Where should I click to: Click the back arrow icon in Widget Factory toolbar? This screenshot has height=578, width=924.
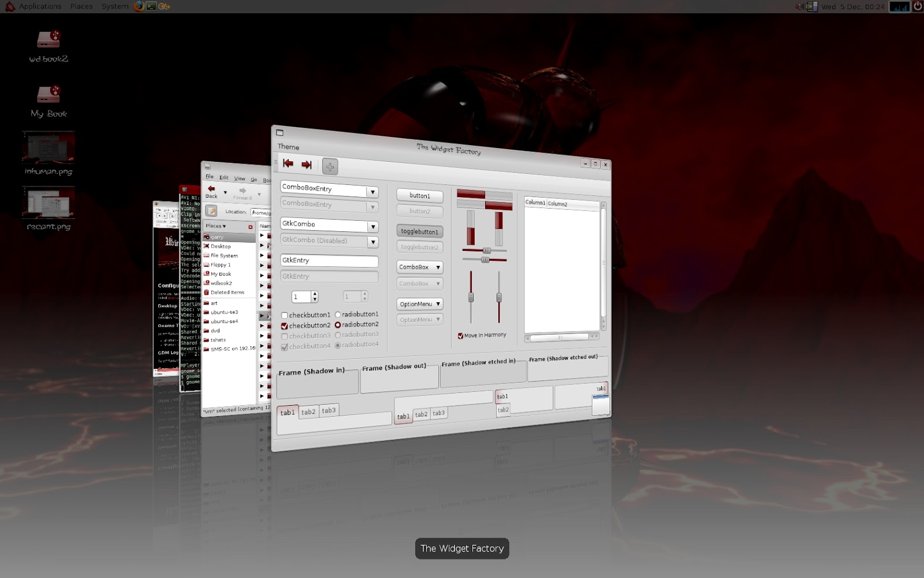pyautogui.click(x=288, y=165)
